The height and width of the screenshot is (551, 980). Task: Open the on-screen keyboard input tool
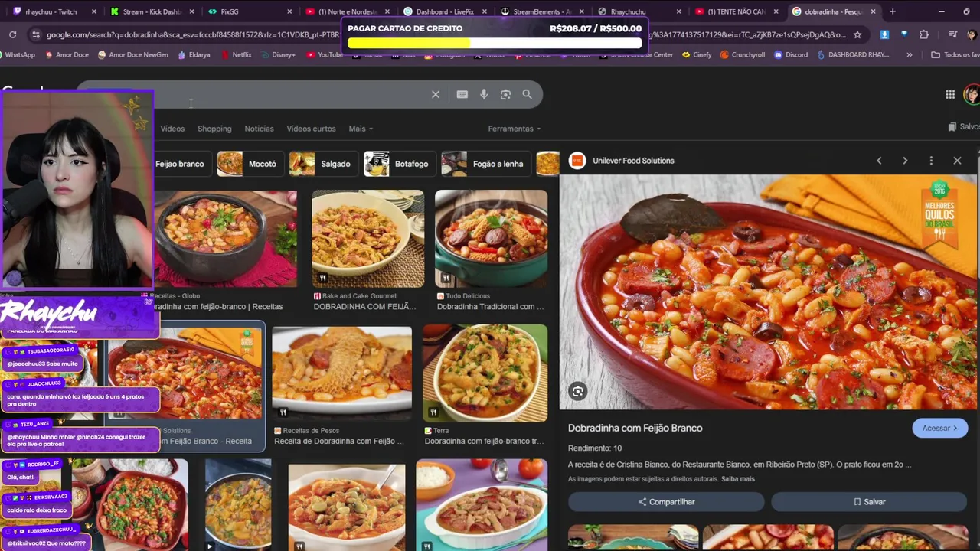pos(462,94)
